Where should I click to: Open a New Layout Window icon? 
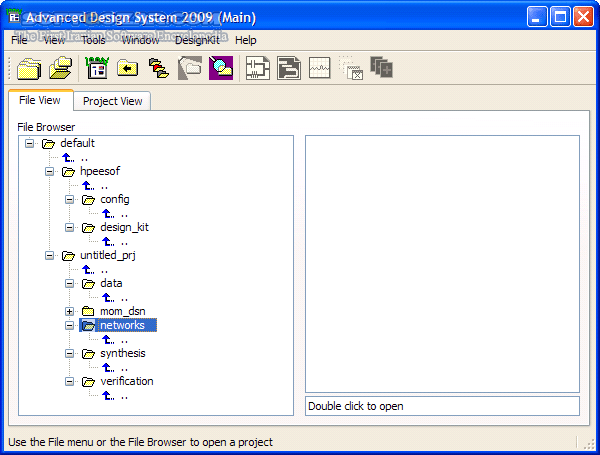289,68
